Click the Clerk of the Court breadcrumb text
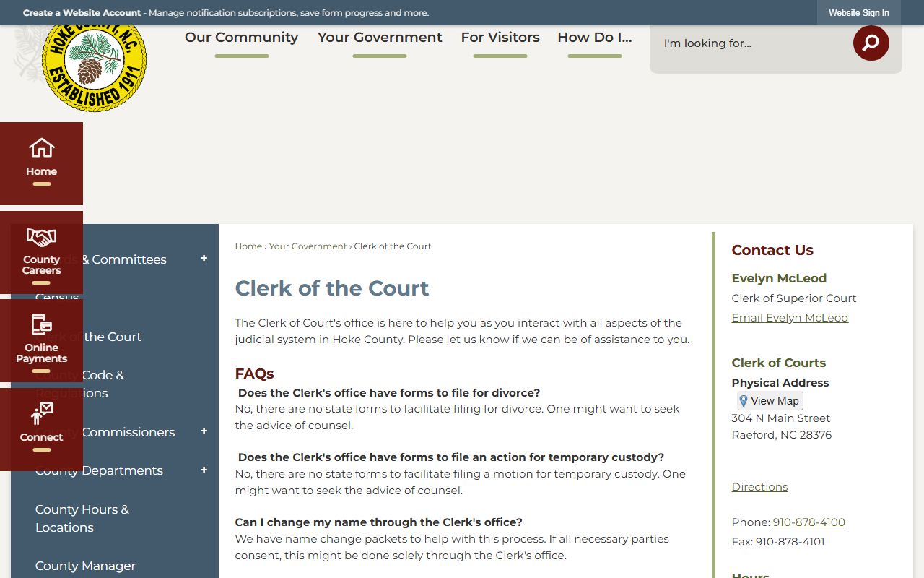Image resolution: width=924 pixels, height=578 pixels. tap(393, 246)
